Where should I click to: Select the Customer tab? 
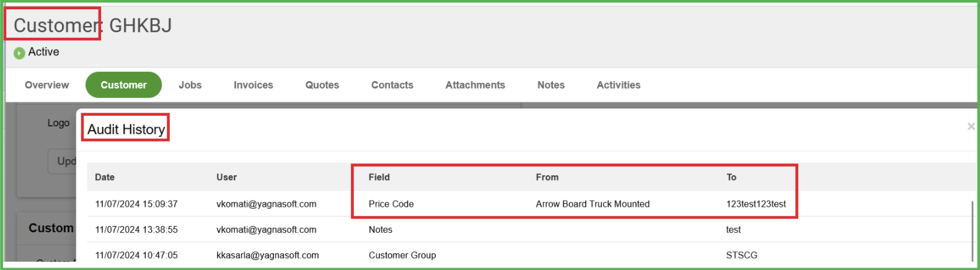pos(123,85)
